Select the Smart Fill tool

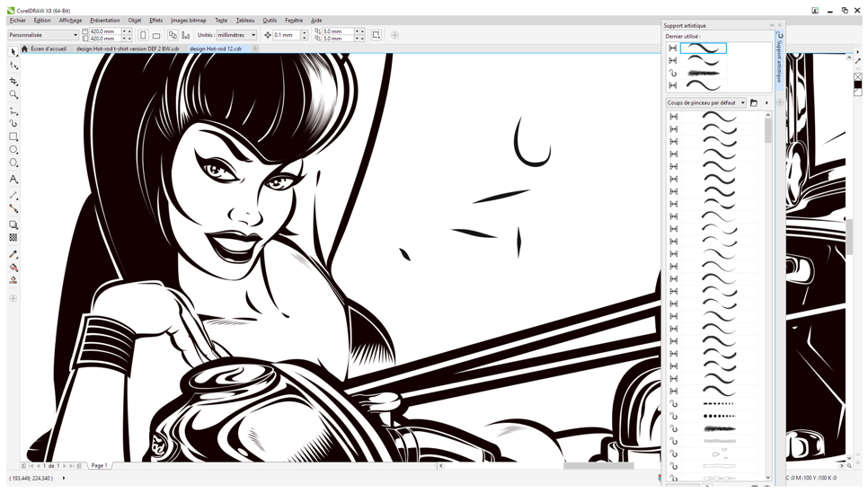click(x=13, y=280)
